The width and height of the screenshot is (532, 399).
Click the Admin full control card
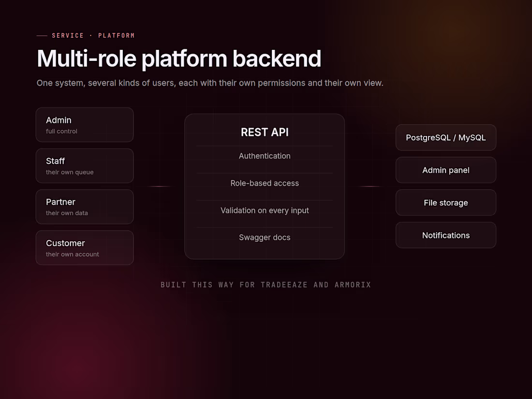coord(85,125)
